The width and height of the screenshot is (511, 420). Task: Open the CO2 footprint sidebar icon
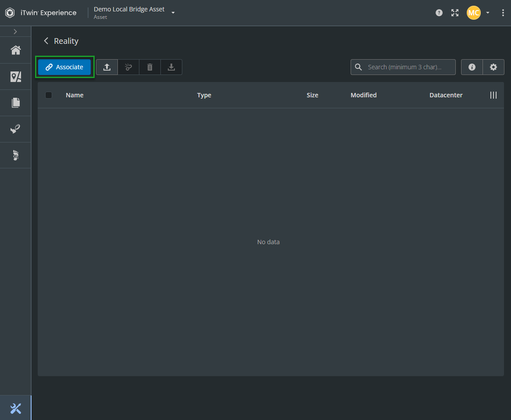click(x=16, y=155)
